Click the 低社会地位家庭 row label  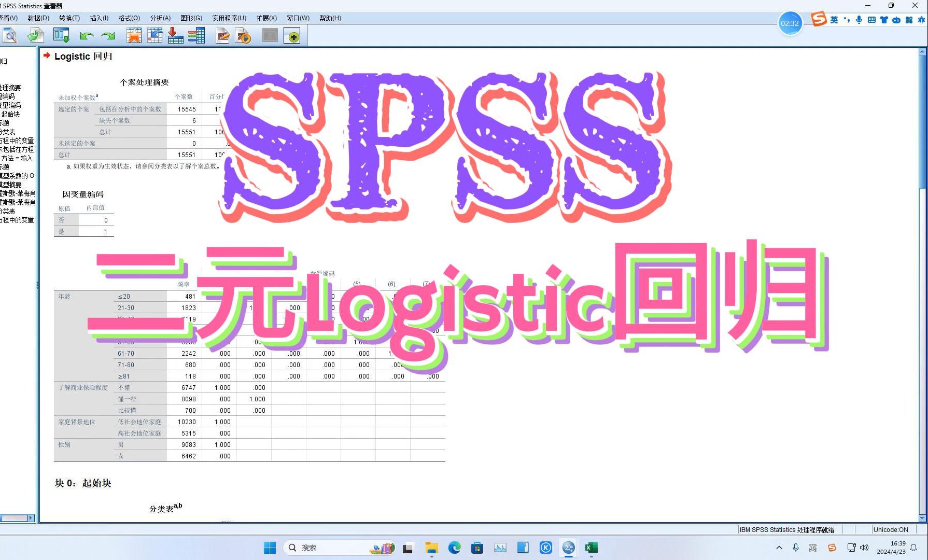139,422
